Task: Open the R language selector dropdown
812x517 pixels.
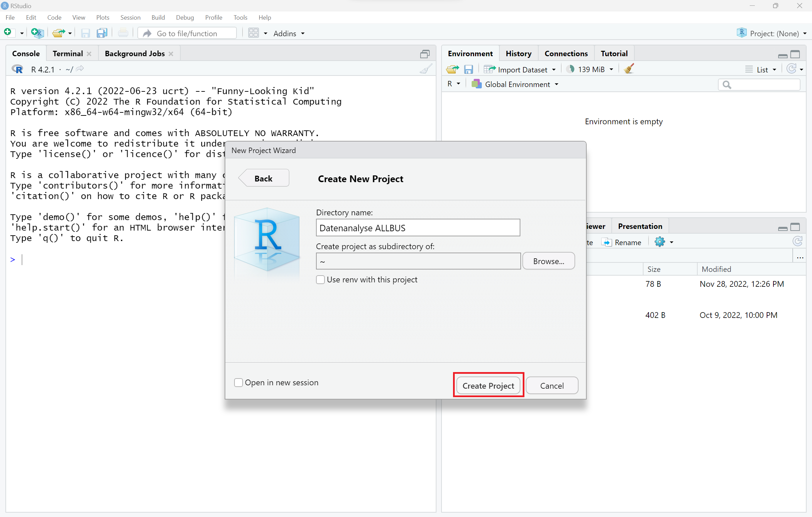Action: point(454,84)
